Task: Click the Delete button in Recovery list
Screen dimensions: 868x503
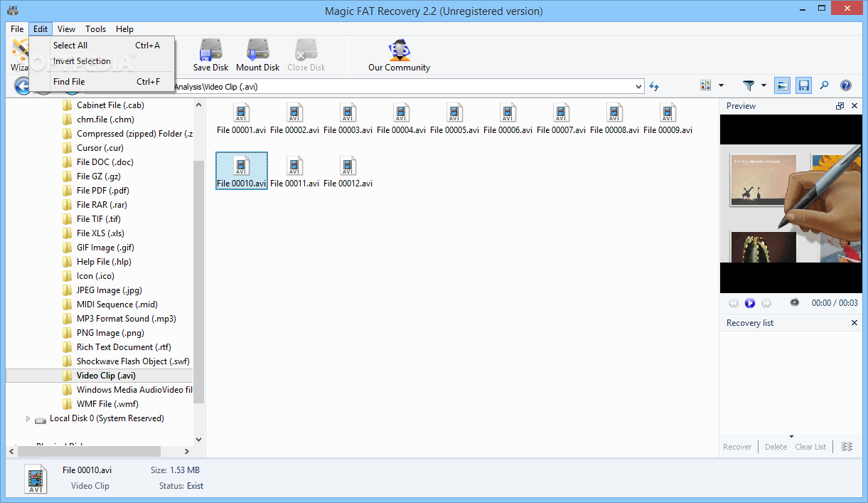Action: coord(776,447)
